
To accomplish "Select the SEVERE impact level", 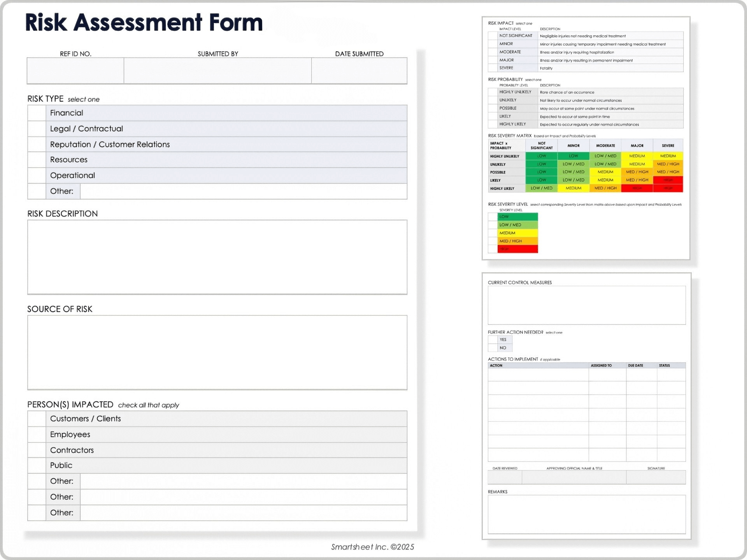I will pyautogui.click(x=492, y=68).
